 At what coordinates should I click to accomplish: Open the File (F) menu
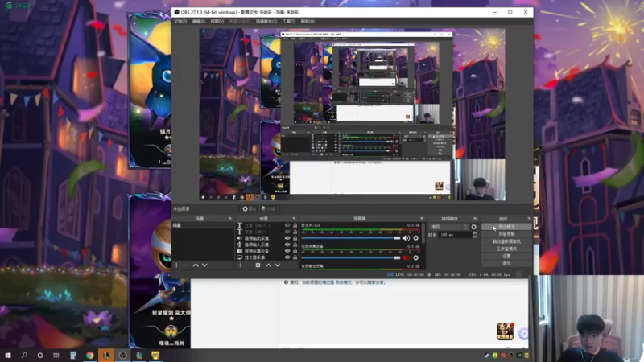click(x=180, y=22)
